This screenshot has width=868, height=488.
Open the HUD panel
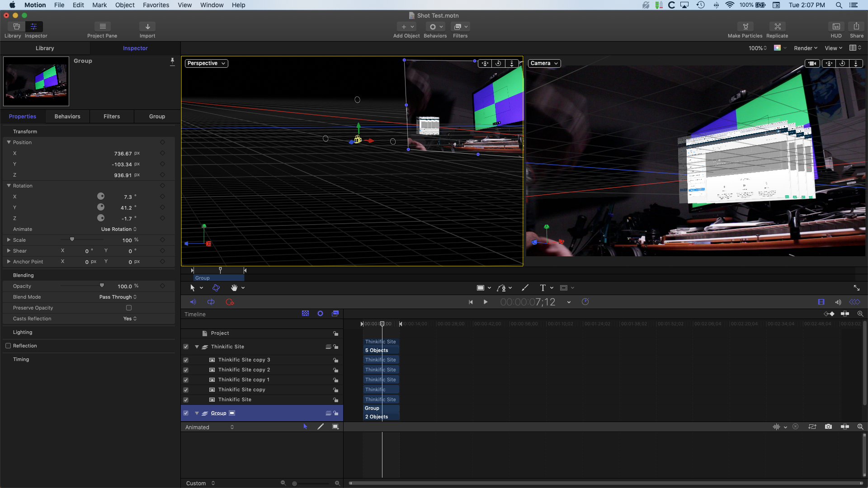[x=836, y=27]
